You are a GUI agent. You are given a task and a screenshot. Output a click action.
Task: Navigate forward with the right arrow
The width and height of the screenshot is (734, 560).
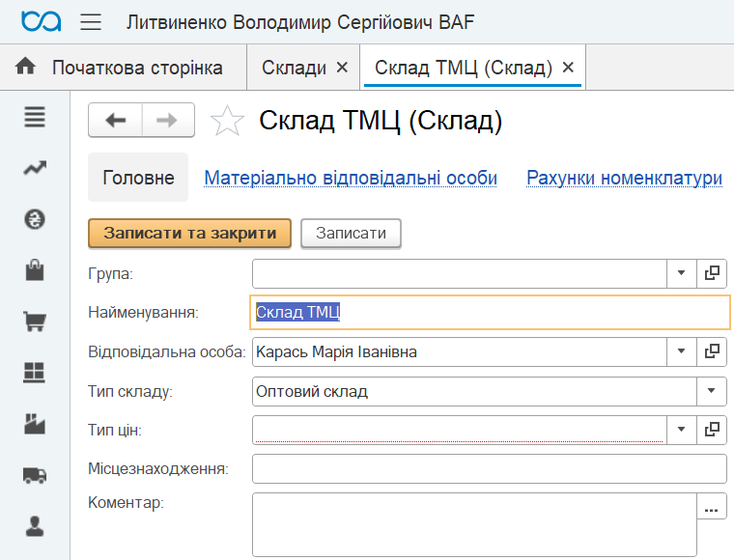click(168, 121)
